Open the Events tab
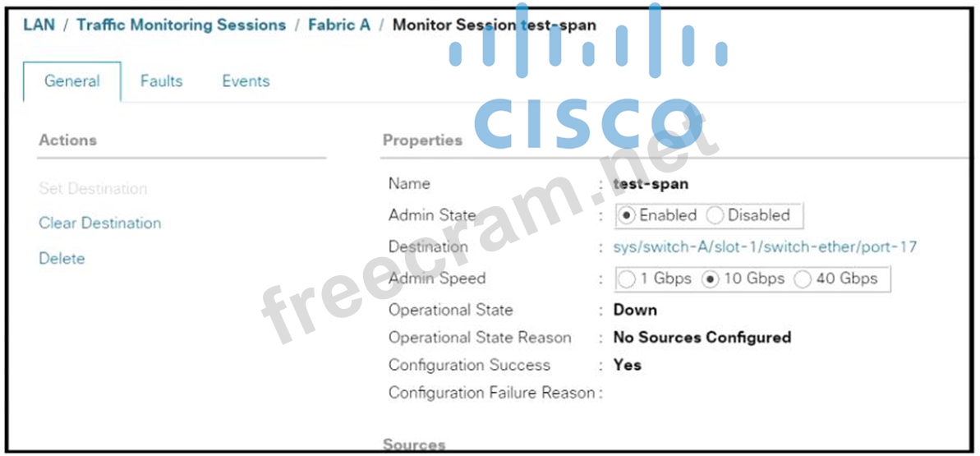 (246, 81)
